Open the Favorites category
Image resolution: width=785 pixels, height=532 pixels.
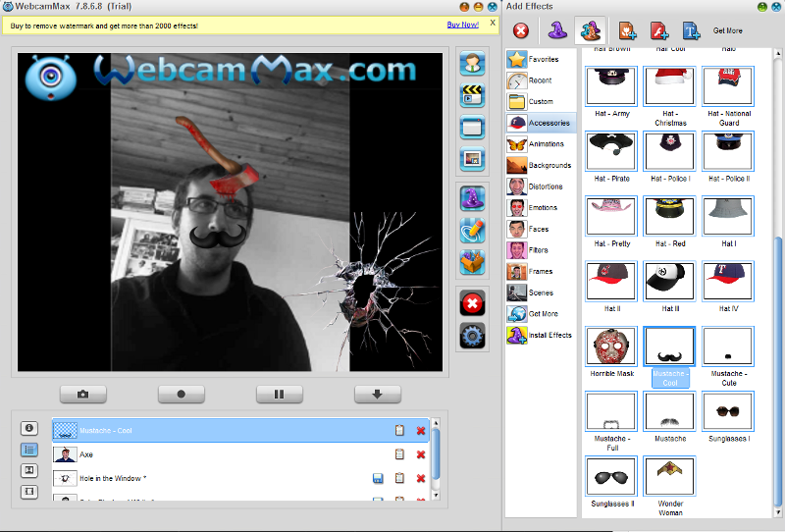(541, 59)
